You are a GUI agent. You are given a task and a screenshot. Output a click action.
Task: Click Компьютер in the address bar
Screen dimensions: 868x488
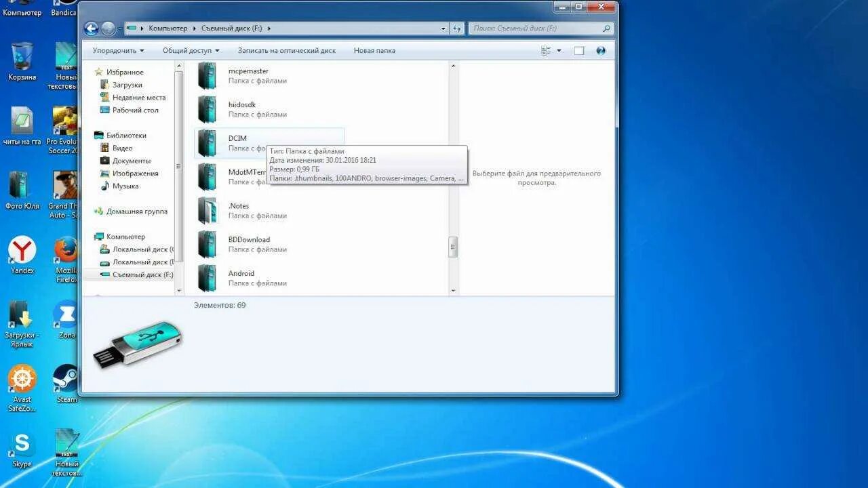click(168, 28)
